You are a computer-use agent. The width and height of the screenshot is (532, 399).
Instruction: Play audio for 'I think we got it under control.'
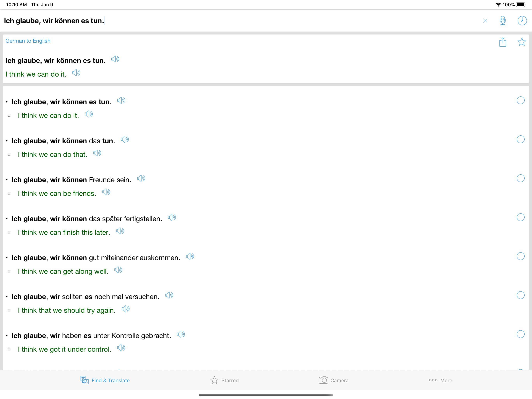(121, 348)
